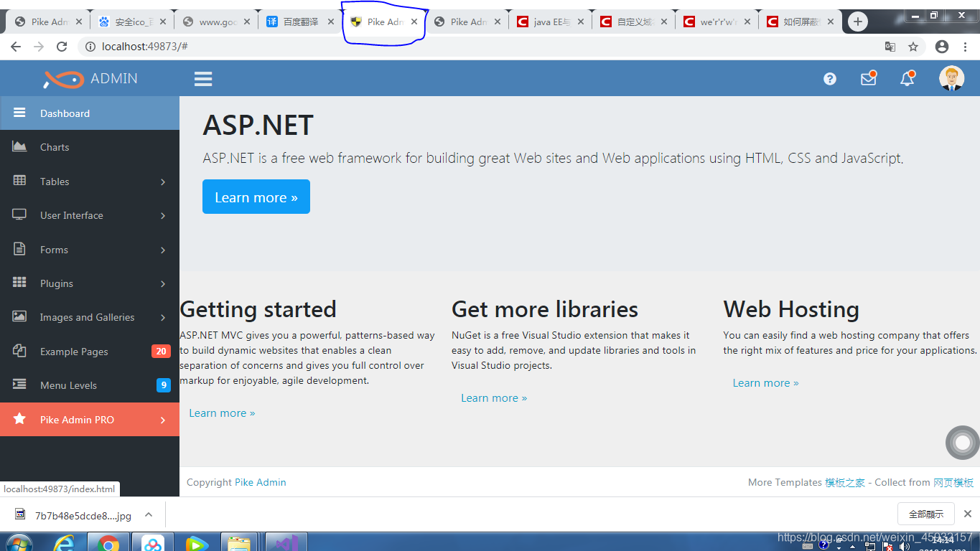Image resolution: width=980 pixels, height=551 pixels.
Task: Open Example Pages menu item
Action: (x=90, y=352)
